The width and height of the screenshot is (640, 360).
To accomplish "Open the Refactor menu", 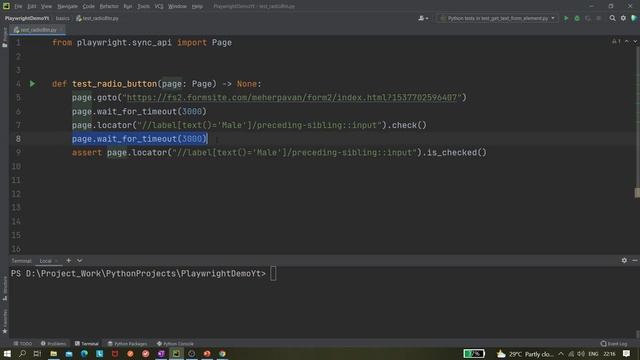I will coord(109,6).
